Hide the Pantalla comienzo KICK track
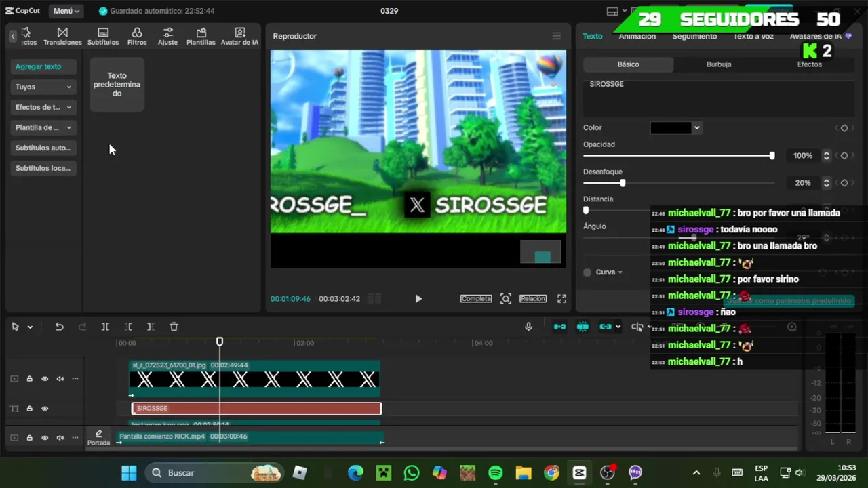The image size is (868, 488). point(45,438)
